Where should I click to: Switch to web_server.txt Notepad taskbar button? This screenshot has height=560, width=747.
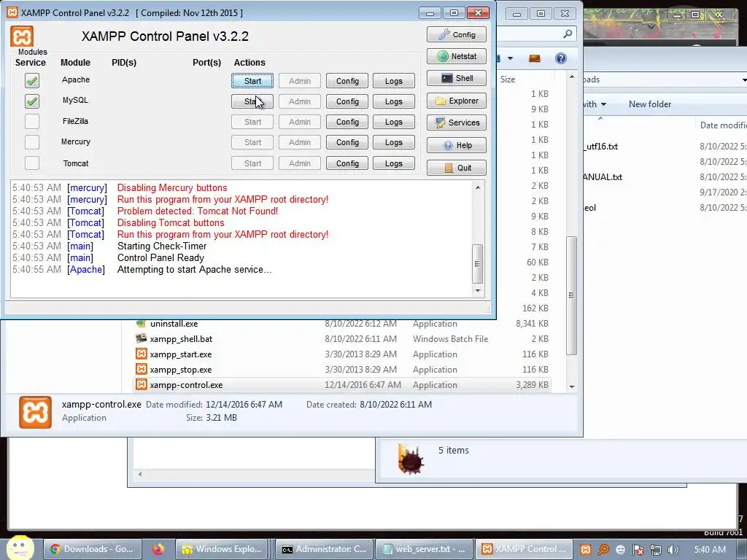[x=425, y=549]
